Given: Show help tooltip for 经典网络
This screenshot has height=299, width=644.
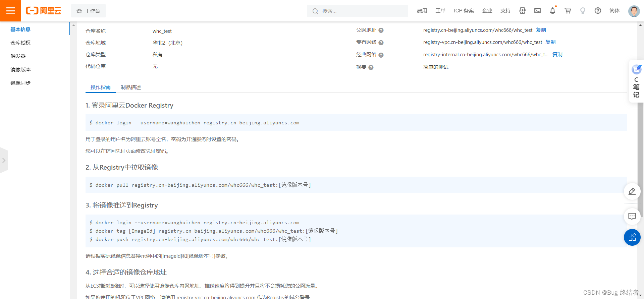Looking at the screenshot, I should (x=381, y=55).
